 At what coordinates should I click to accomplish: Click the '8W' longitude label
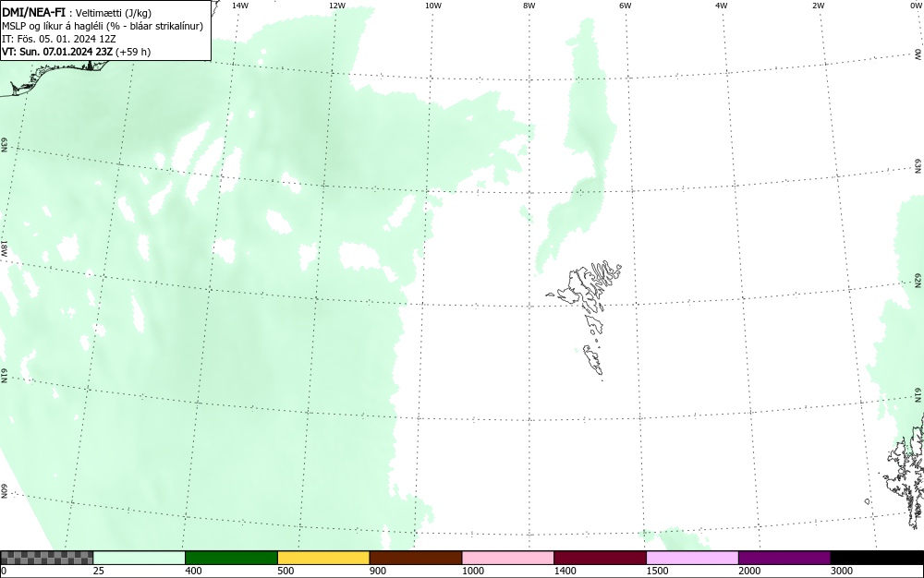tap(529, 6)
